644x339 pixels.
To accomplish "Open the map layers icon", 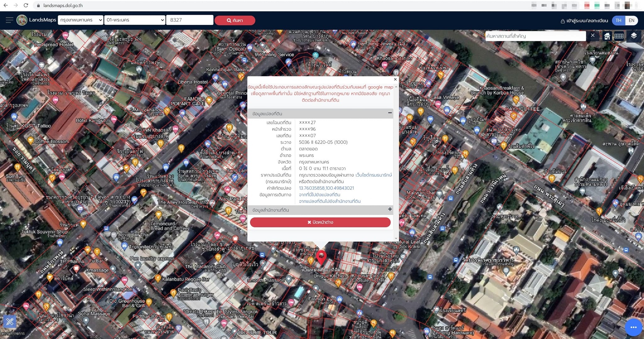I will coord(634,36).
